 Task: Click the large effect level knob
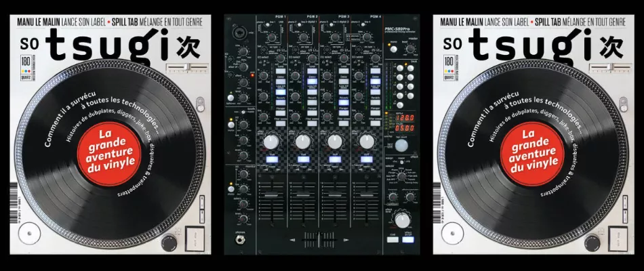tap(403, 218)
